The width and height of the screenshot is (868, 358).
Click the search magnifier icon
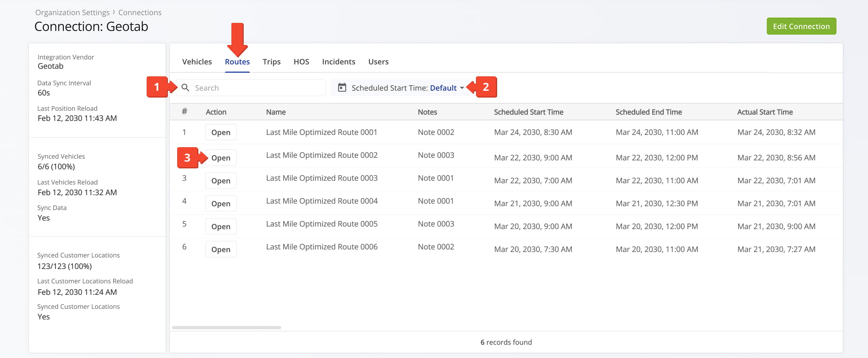185,87
